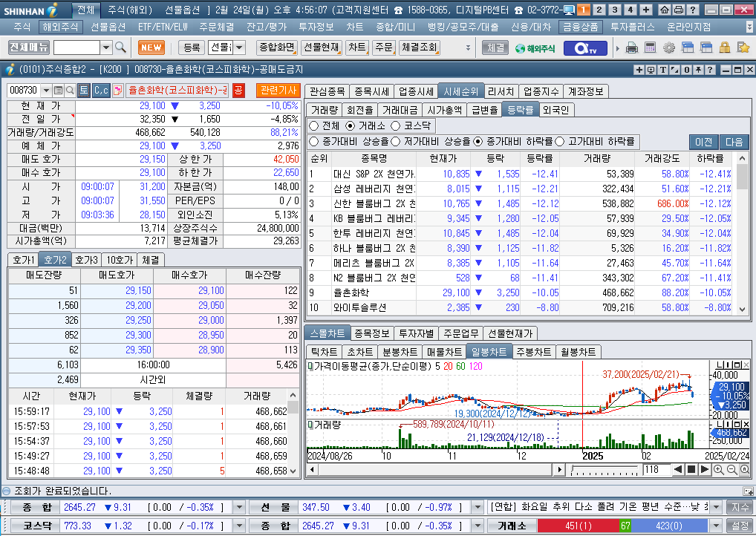Open the 선물 ticker dropdown in the status bar
This screenshot has width=756, height=536.
pos(478,507)
